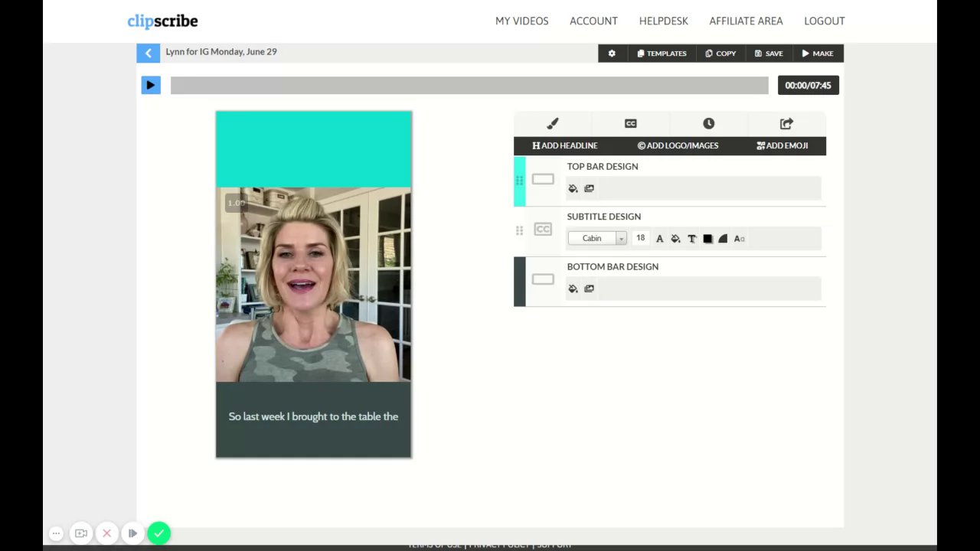
Task: Click subtitle design drag handle
Action: coord(519,230)
